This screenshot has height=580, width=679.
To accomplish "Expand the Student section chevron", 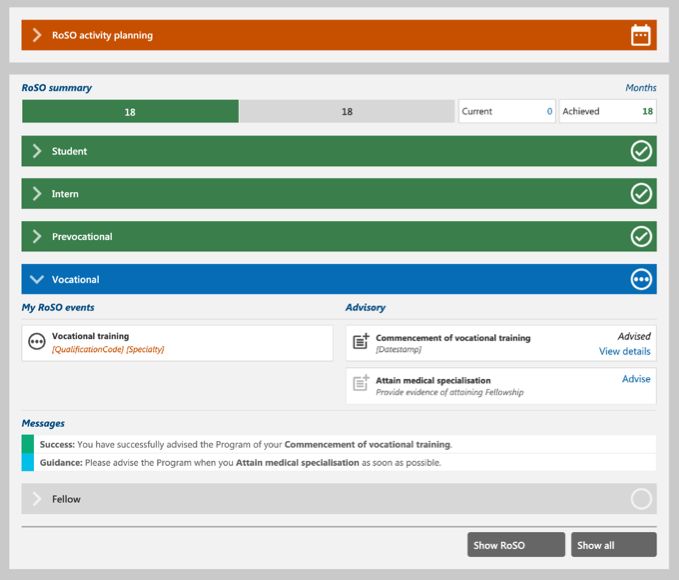I will (x=37, y=151).
